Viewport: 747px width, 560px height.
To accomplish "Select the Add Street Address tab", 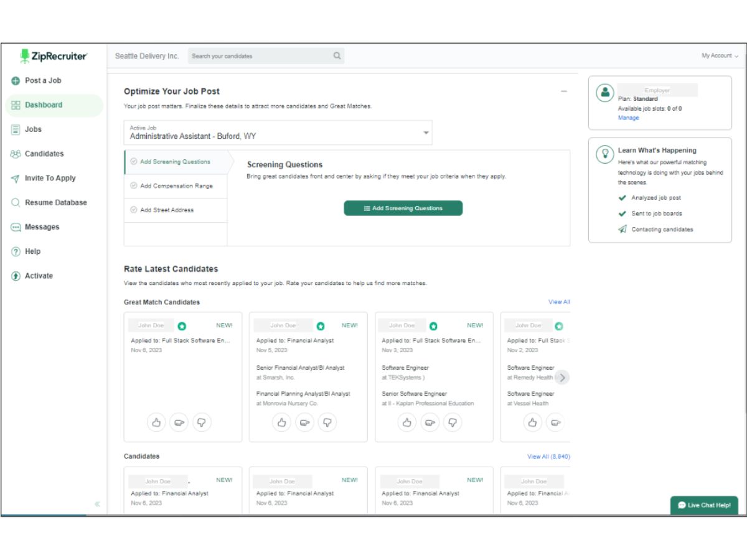I will tap(176, 210).
